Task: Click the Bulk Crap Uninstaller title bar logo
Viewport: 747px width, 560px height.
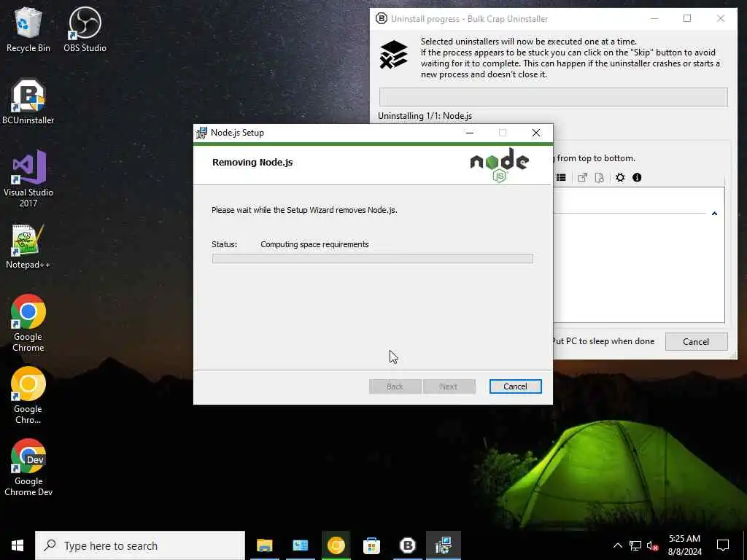Action: click(x=381, y=18)
